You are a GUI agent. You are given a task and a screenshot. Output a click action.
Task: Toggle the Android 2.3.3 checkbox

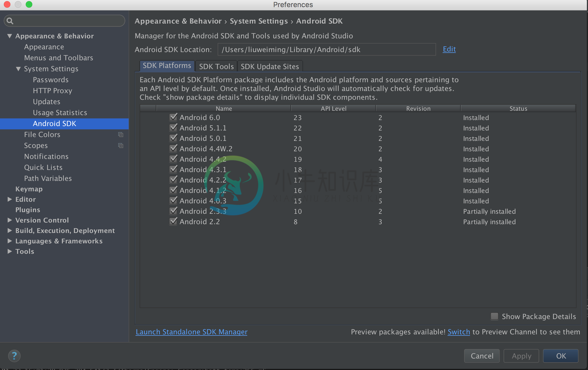pyautogui.click(x=173, y=211)
